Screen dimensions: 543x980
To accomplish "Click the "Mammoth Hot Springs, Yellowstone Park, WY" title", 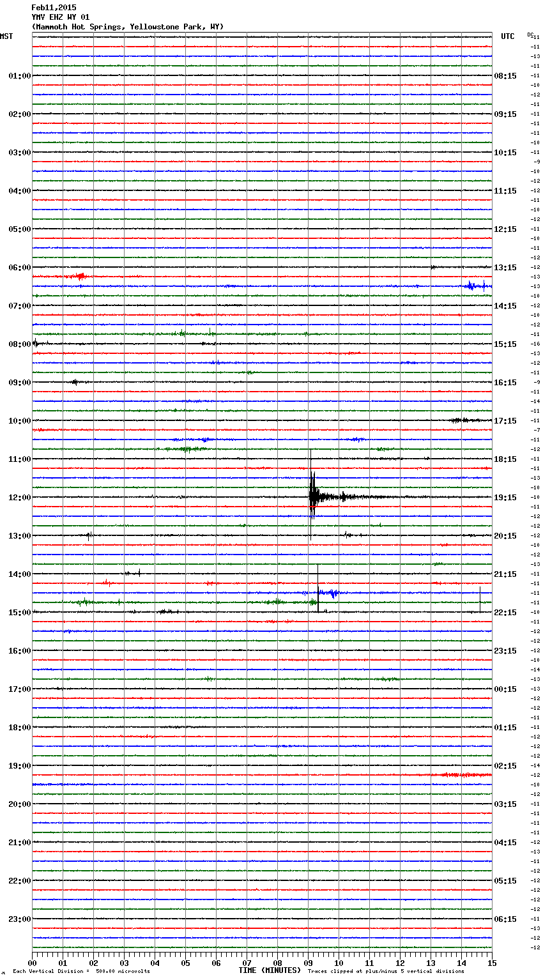I will tap(128, 27).
